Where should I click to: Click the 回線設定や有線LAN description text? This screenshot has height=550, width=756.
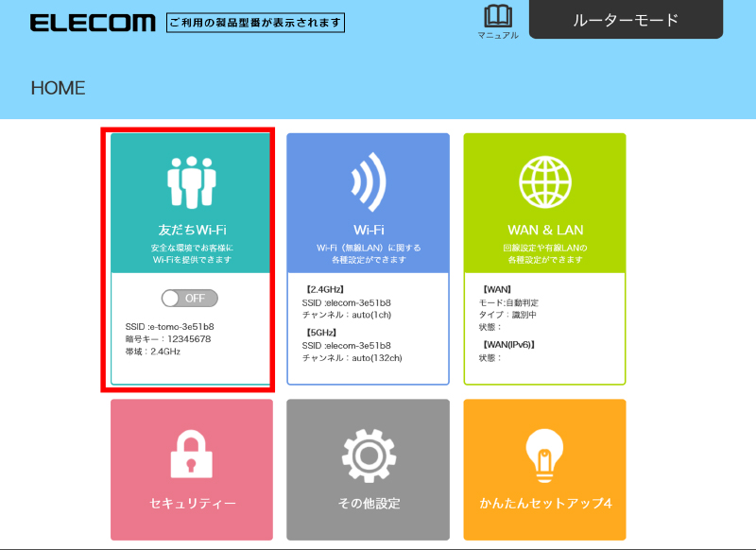(x=545, y=253)
